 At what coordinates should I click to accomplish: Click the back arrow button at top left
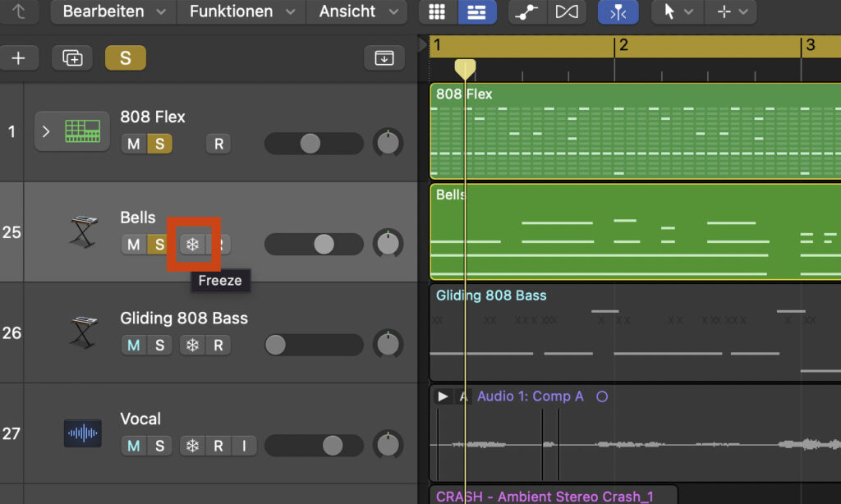point(19,11)
